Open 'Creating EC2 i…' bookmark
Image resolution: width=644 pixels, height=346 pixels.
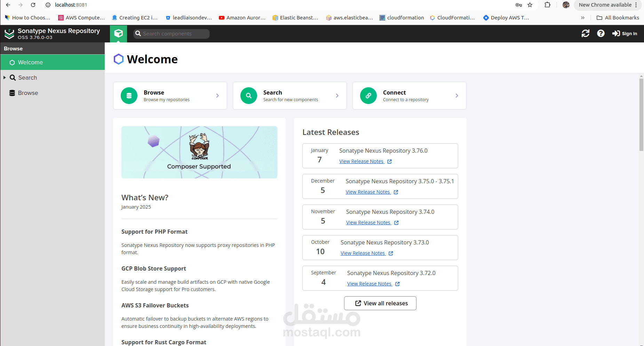click(x=135, y=18)
